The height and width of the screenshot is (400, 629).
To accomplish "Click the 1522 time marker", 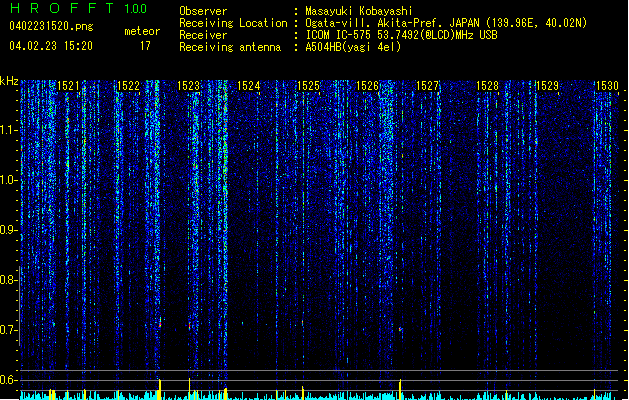I will click(128, 86).
